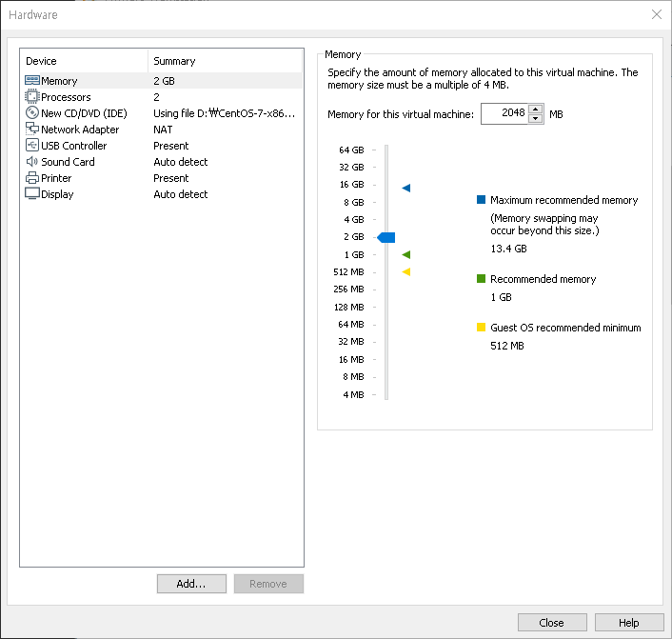Click the memory size input field
The height and width of the screenshot is (639, 672).
pos(504,113)
